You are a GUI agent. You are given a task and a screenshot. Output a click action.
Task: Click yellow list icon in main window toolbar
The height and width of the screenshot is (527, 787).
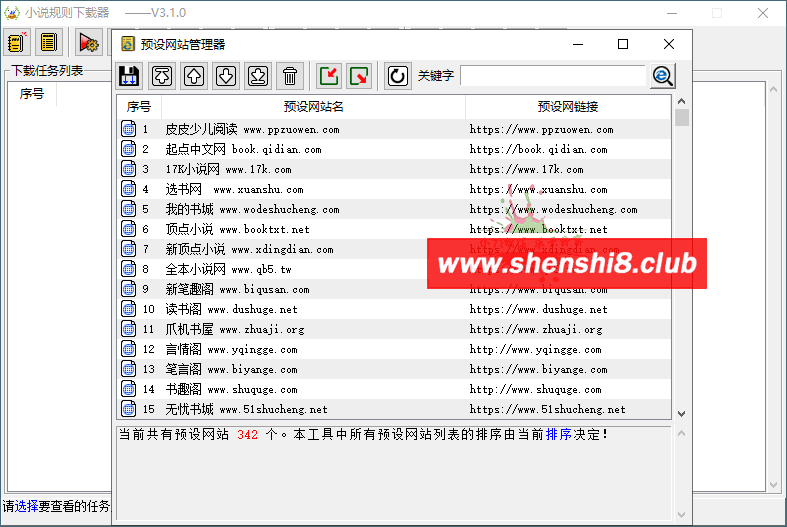(49, 42)
